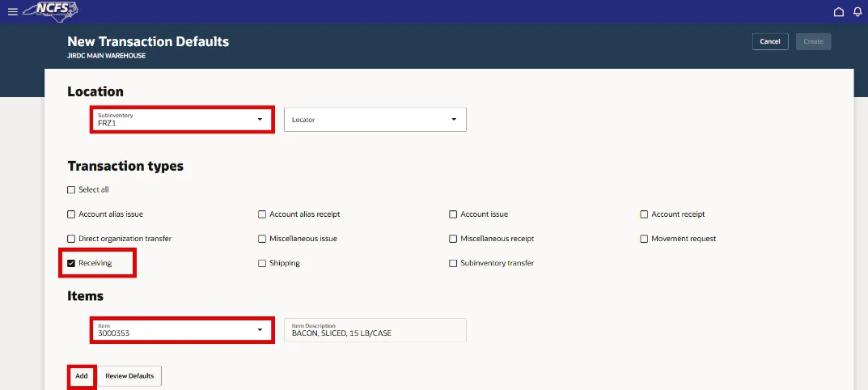The width and height of the screenshot is (868, 390).
Task: Expand the Item dropdown arrow
Action: coord(260,330)
